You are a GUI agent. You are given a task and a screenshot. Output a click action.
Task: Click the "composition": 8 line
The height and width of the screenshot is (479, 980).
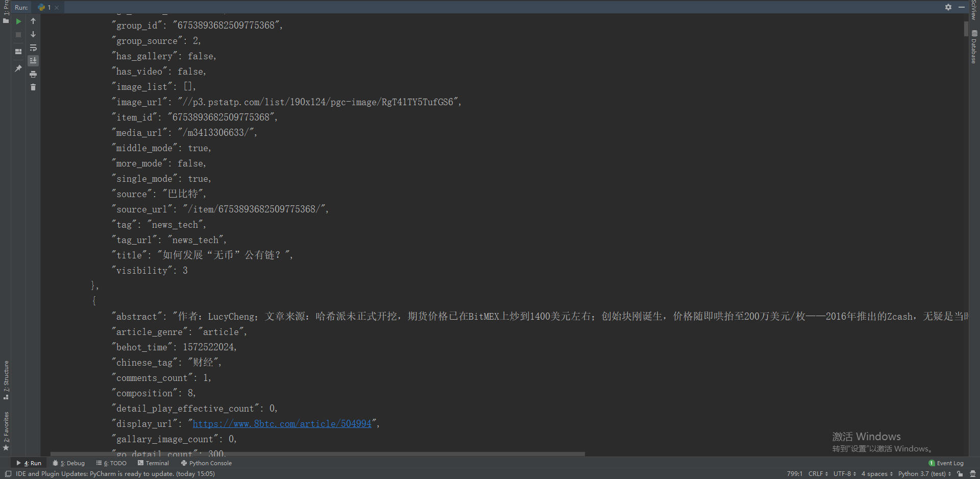[x=154, y=393]
